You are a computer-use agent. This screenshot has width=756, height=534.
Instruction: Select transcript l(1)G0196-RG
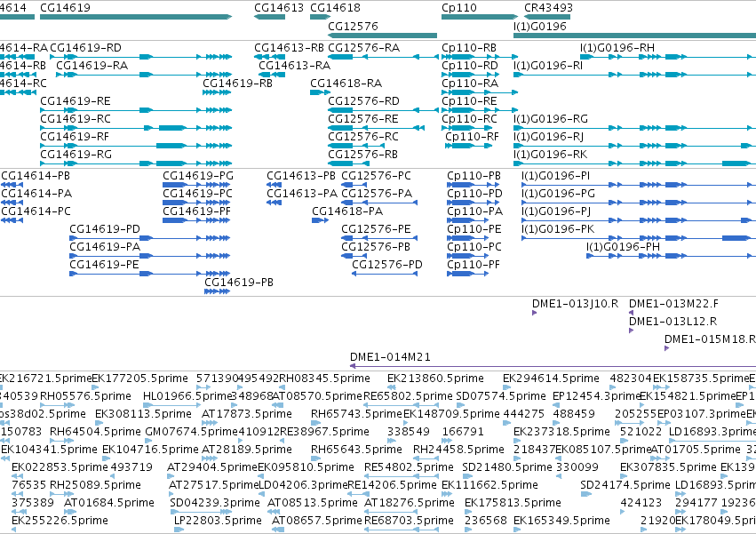point(551,119)
